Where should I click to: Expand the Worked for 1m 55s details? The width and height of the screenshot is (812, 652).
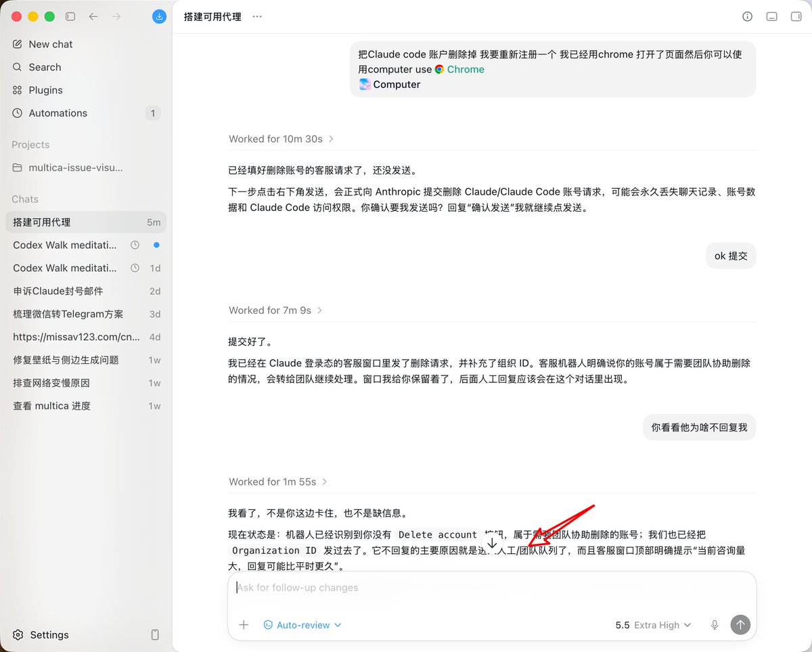tap(278, 482)
